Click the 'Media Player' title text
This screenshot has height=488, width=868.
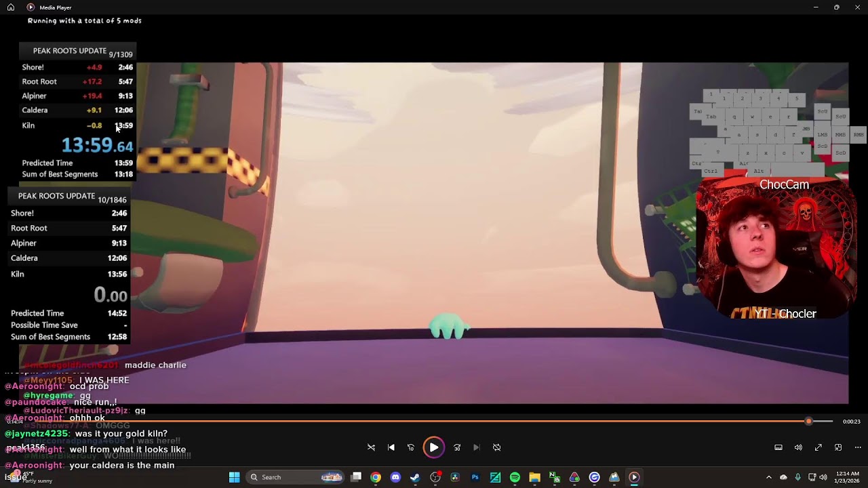56,7
